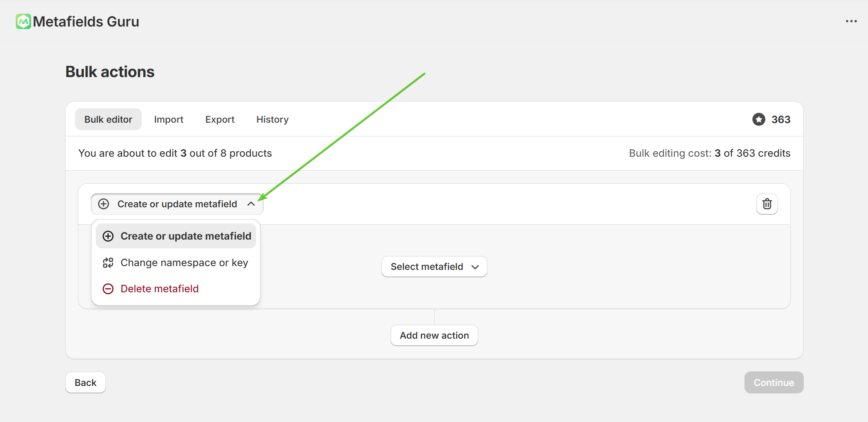This screenshot has height=422, width=868.
Task: Click the swap icon beside Change namespace or key
Action: click(x=108, y=263)
